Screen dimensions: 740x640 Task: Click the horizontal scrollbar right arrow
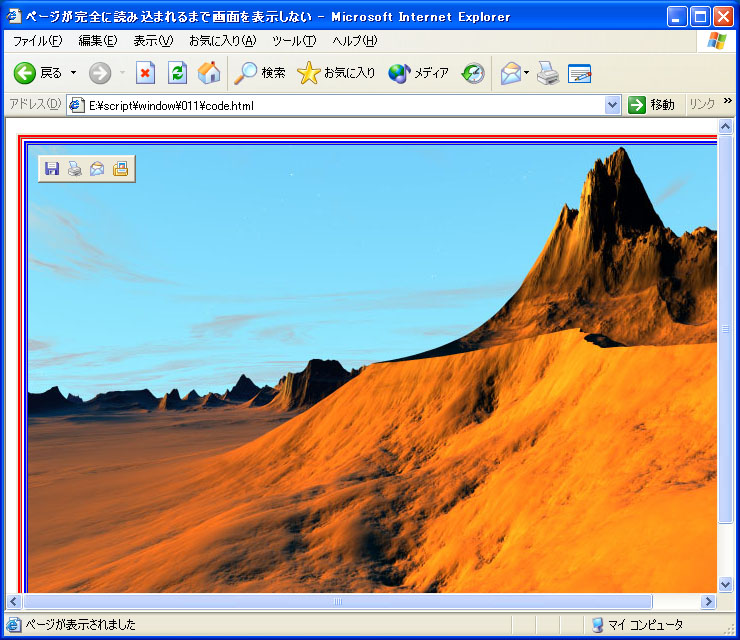click(708, 601)
